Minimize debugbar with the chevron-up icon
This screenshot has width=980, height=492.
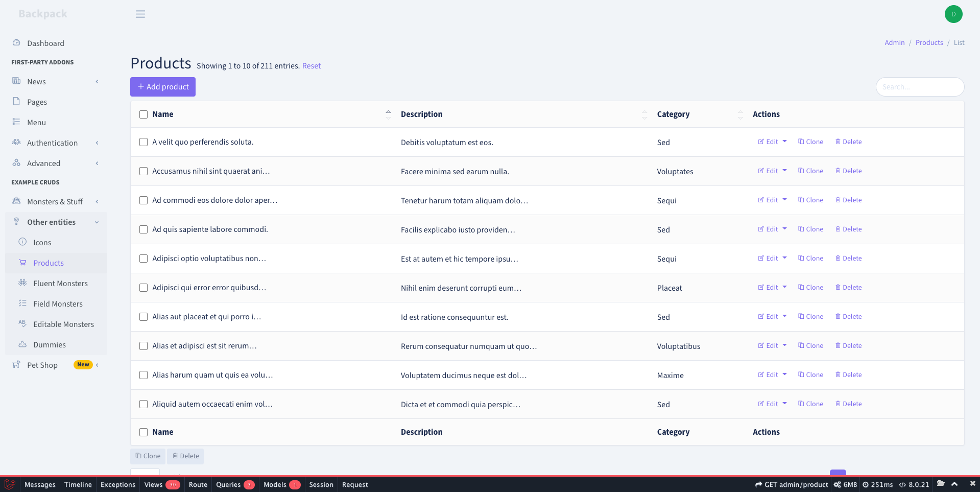pyautogui.click(x=954, y=484)
